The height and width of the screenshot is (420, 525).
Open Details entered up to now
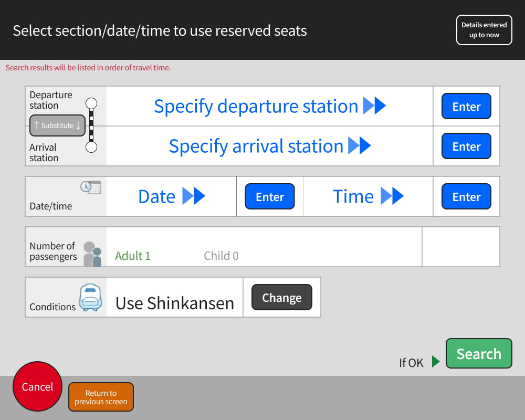[x=484, y=30]
